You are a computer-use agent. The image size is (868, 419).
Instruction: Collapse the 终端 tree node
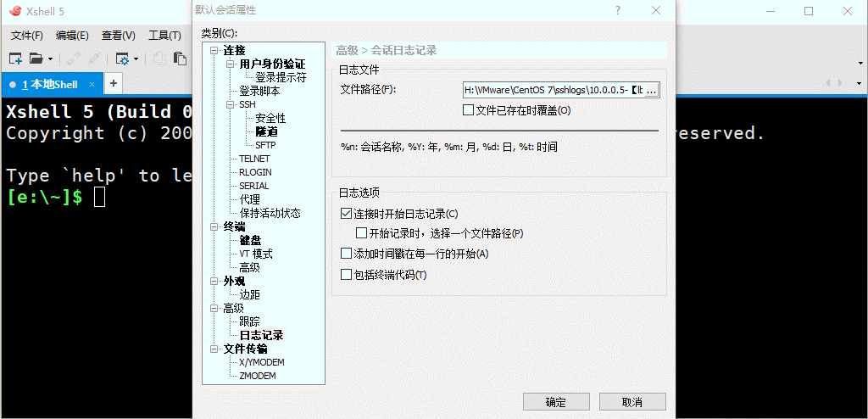click(214, 226)
